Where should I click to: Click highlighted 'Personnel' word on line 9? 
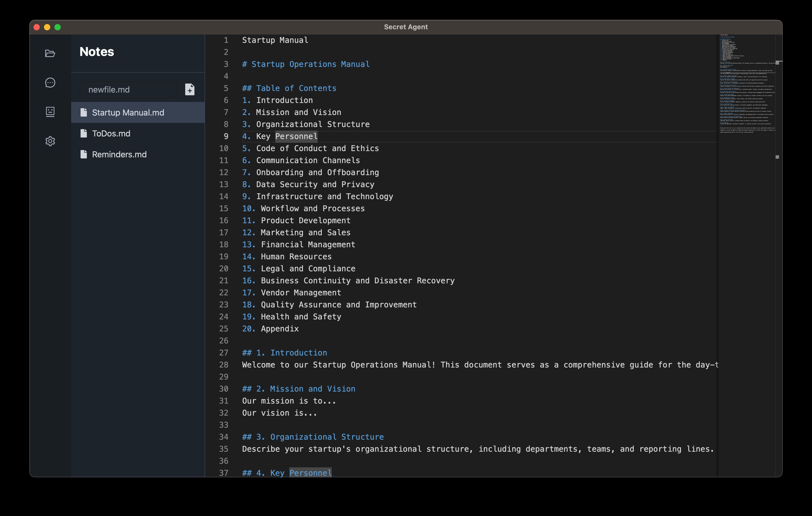tap(296, 136)
